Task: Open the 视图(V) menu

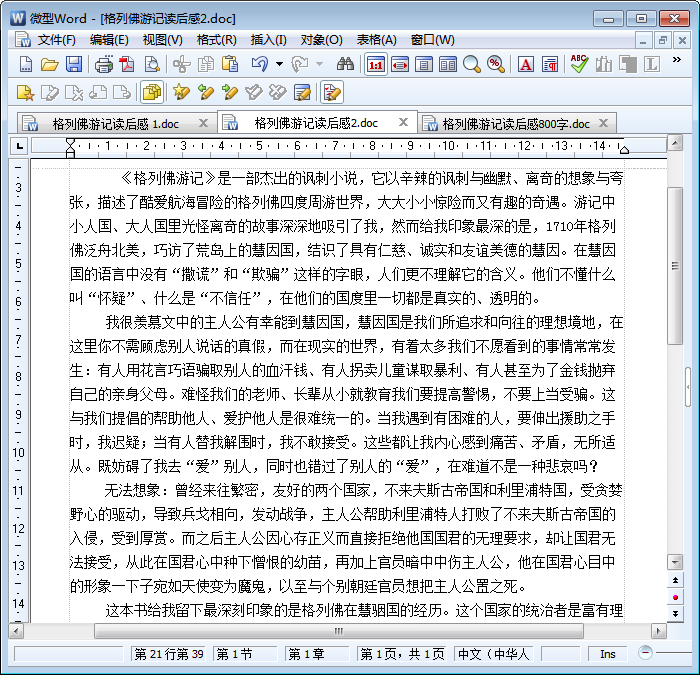Action: point(162,40)
